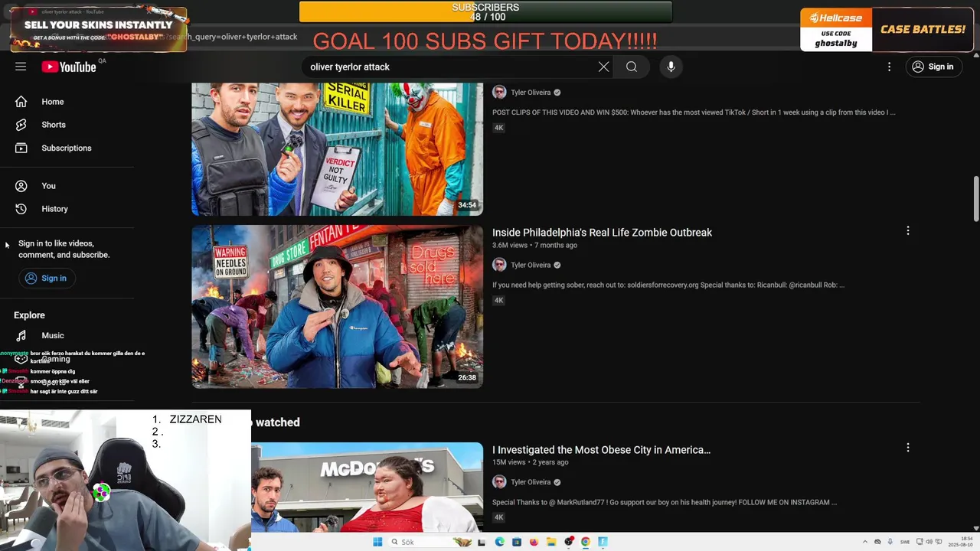Image resolution: width=980 pixels, height=551 pixels.
Task: Open Tyler Oliveira channel under serial killer video
Action: point(531,93)
